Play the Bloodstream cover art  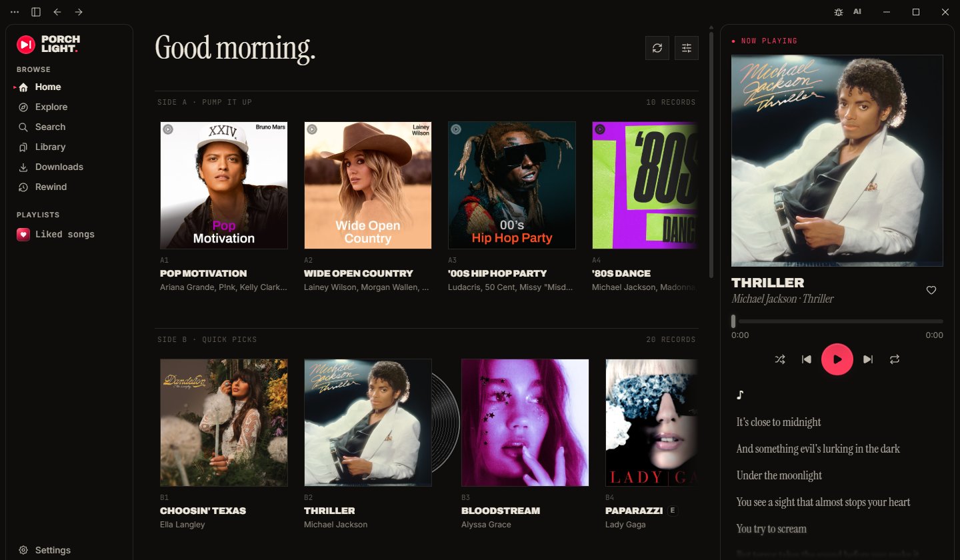[525, 423]
